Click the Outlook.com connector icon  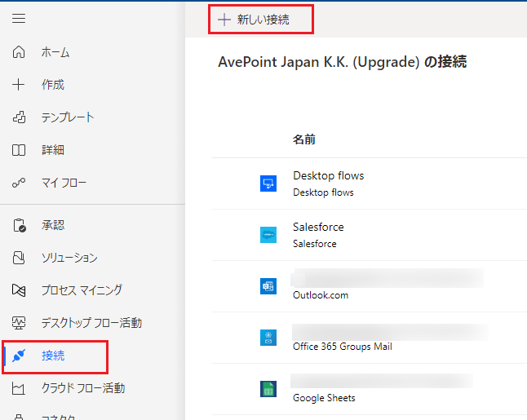[268, 286]
